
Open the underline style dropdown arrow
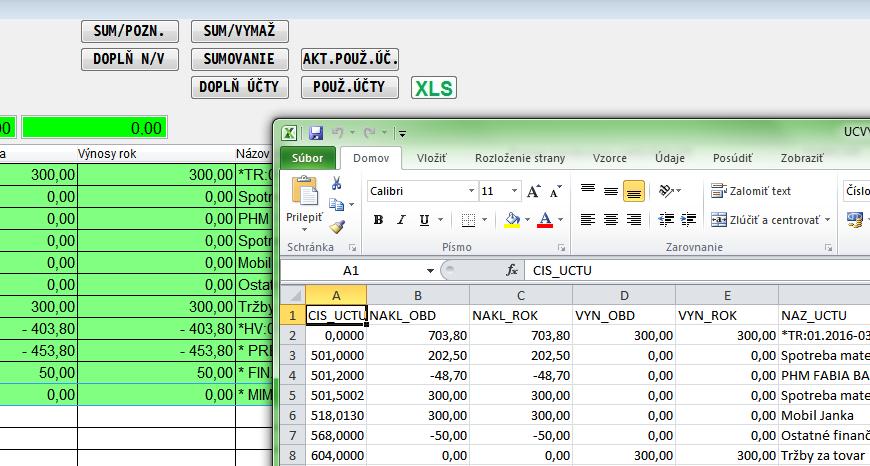point(441,220)
